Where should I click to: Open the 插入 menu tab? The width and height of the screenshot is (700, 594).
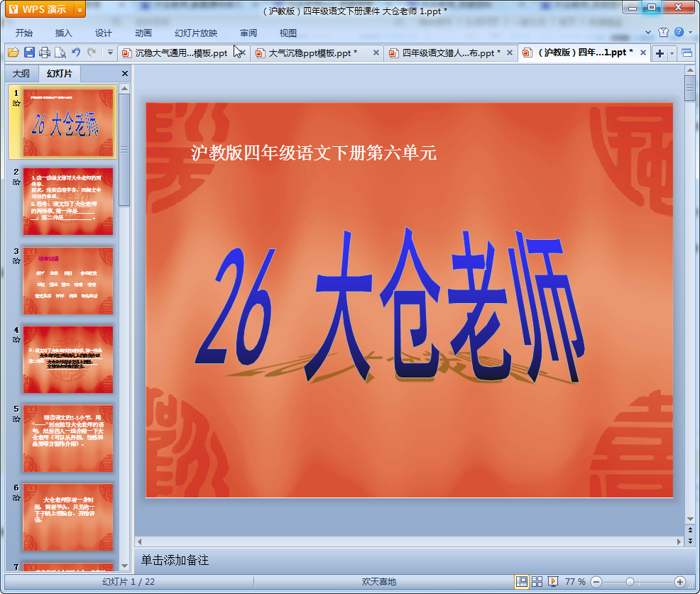pos(63,33)
